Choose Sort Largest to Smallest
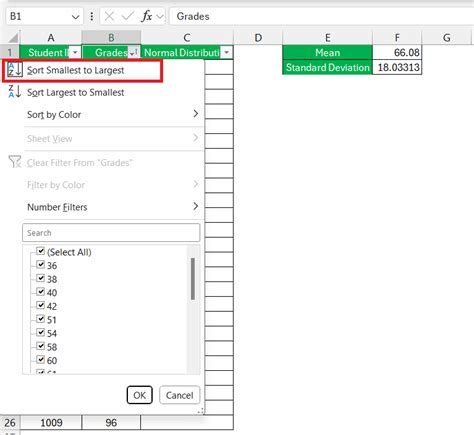Image resolution: width=474 pixels, height=435 pixels. (75, 92)
